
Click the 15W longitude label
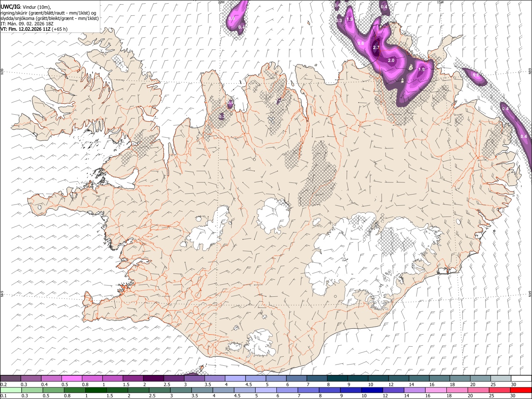click(x=440, y=2)
